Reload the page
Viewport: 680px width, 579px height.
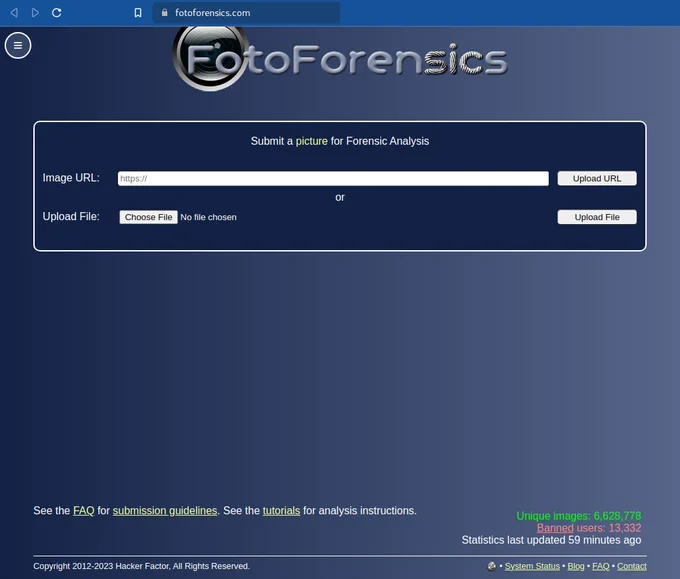pyautogui.click(x=57, y=13)
